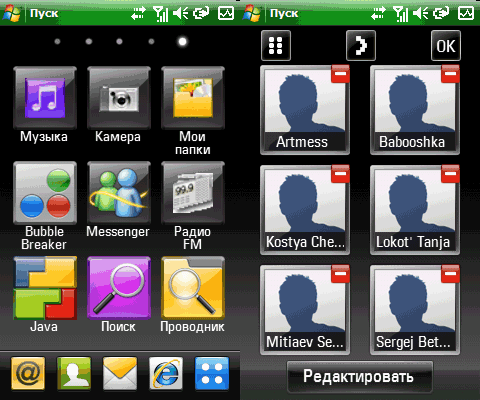Screen dimensions: 480x400
Task: Remove Artmess contact with red minus
Action: point(340,74)
